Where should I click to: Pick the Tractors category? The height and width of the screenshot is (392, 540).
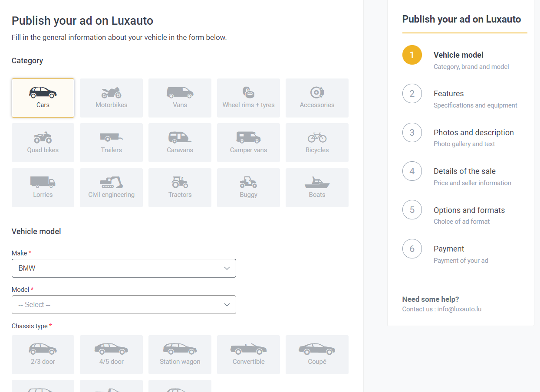[180, 188]
